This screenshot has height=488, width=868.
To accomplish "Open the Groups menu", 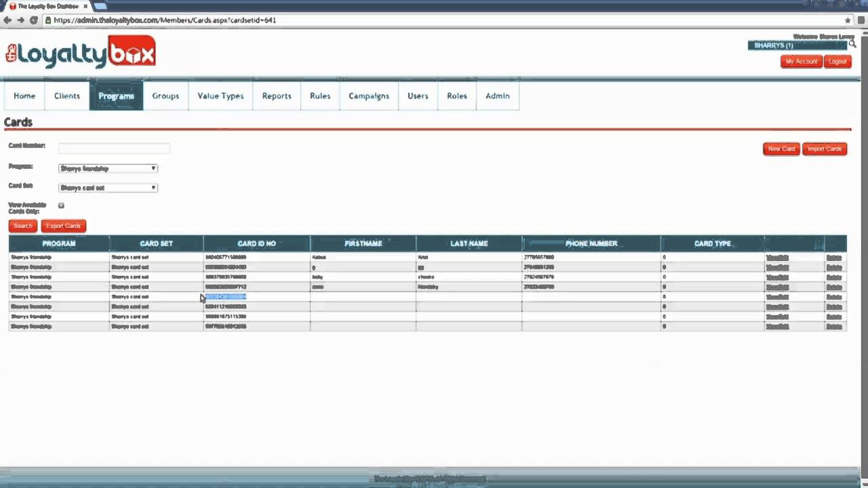I will (x=165, y=96).
